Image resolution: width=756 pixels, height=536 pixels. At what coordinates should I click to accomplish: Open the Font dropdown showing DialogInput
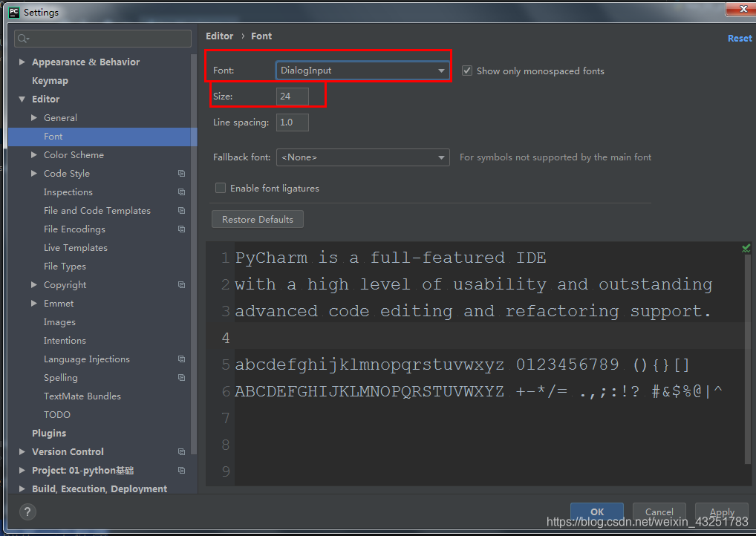(x=362, y=71)
